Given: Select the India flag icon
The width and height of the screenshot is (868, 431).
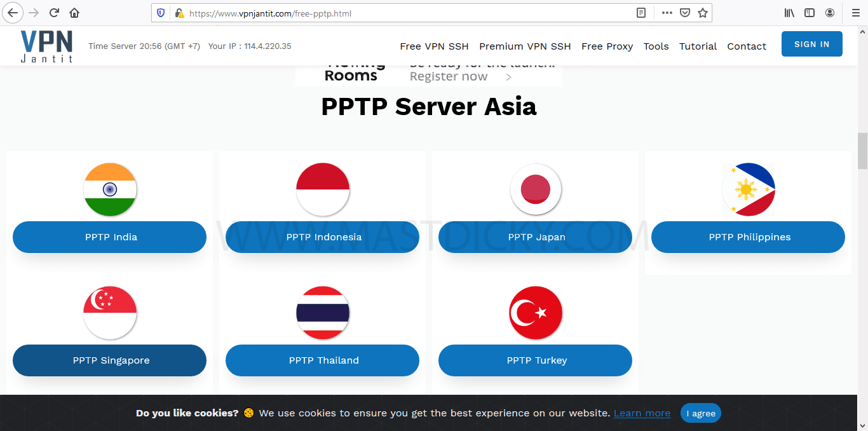Looking at the screenshot, I should [x=110, y=189].
